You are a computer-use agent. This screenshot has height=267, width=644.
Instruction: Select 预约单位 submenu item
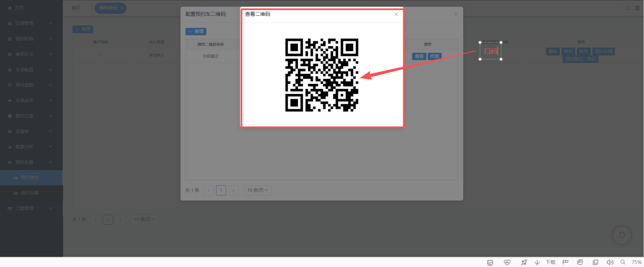pos(32,177)
